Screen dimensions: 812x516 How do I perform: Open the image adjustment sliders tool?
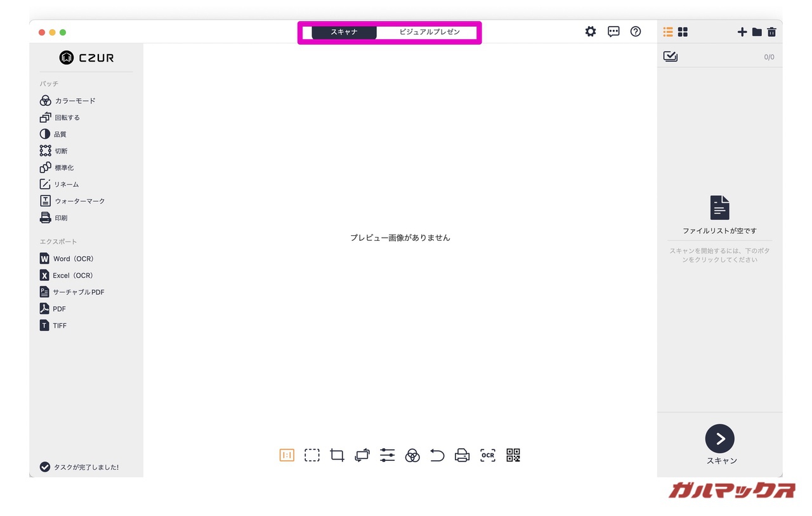pos(387,455)
